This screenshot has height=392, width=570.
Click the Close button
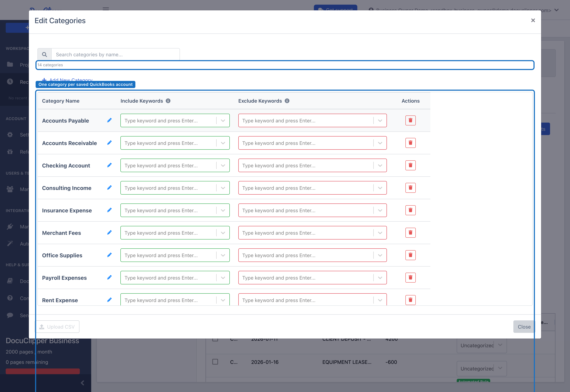pyautogui.click(x=524, y=327)
